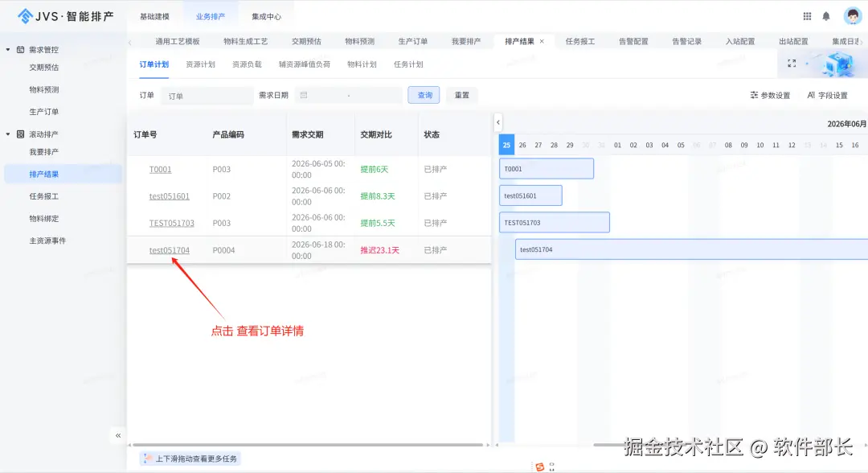Click product code P0004 cell

coord(223,250)
